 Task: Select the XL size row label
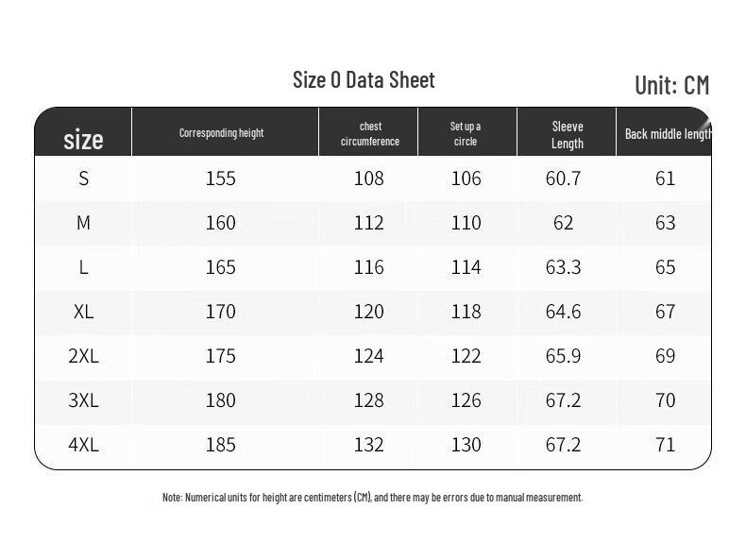83,312
